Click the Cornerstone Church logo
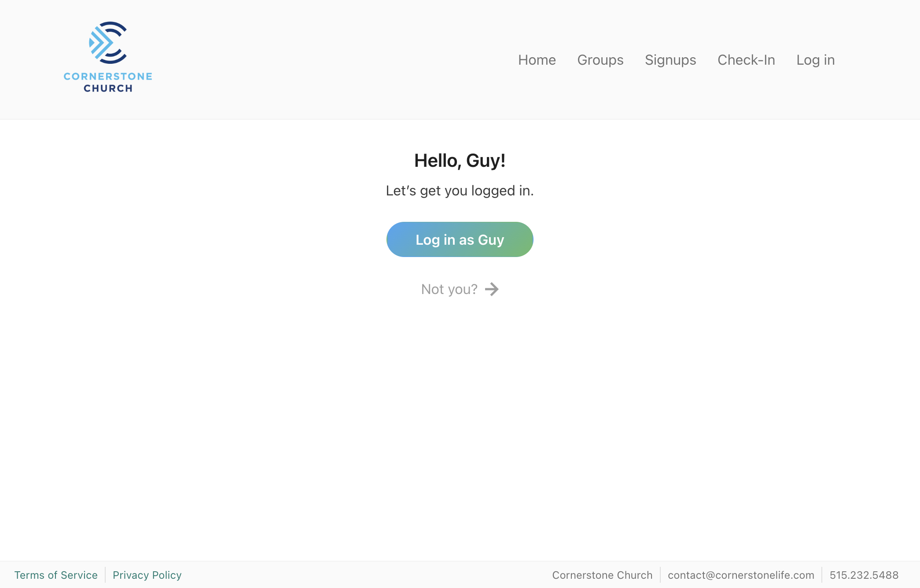 click(108, 57)
